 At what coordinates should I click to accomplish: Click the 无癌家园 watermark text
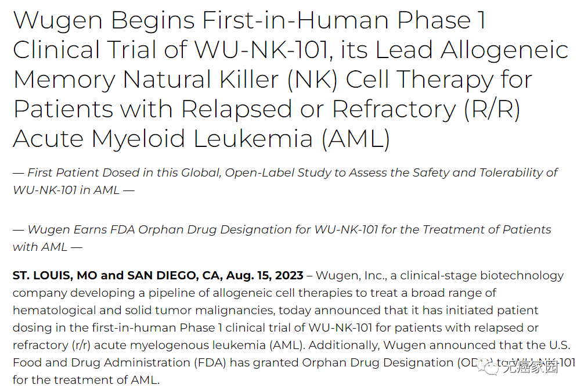coord(530,367)
